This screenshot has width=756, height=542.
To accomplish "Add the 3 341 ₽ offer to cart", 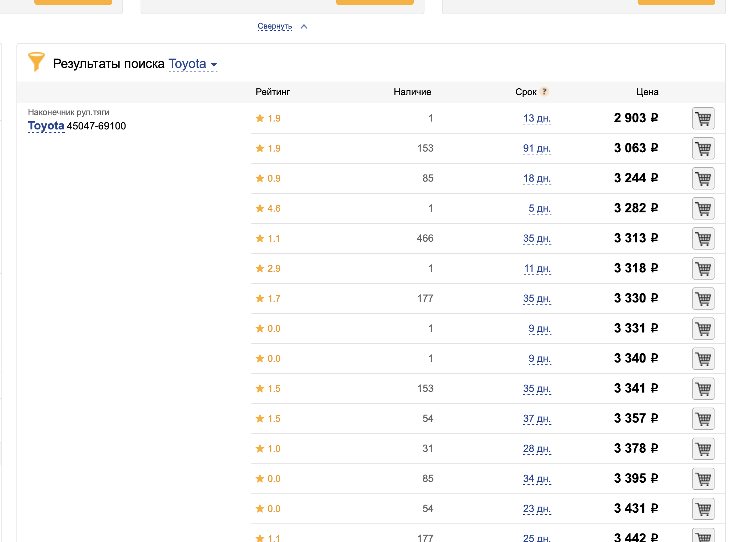I will (703, 389).
